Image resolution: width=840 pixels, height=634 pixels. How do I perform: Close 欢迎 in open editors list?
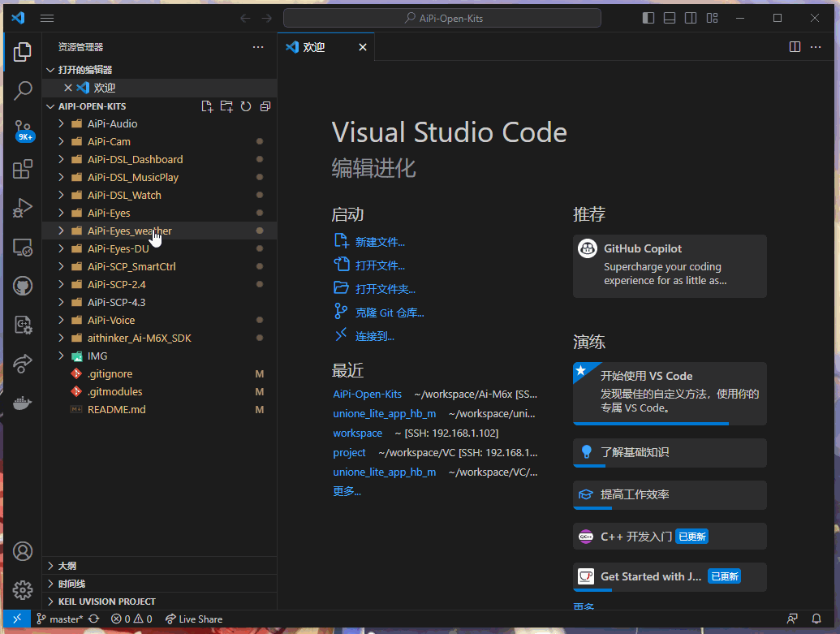(68, 88)
